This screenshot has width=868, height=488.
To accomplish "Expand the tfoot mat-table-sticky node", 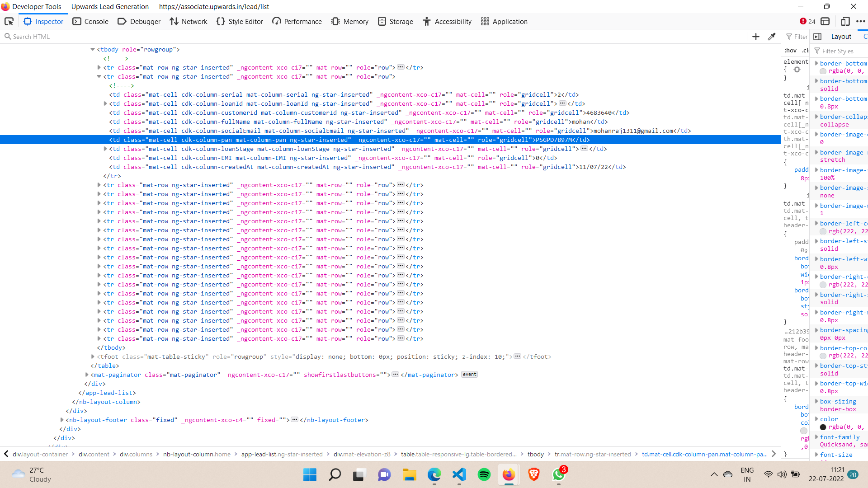I will pyautogui.click(x=93, y=357).
